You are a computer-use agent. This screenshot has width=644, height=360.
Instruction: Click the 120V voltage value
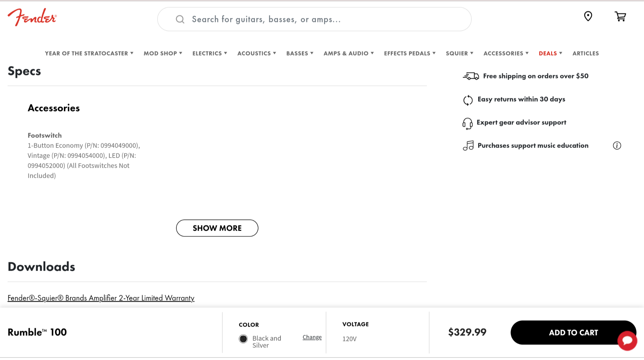[x=349, y=339]
